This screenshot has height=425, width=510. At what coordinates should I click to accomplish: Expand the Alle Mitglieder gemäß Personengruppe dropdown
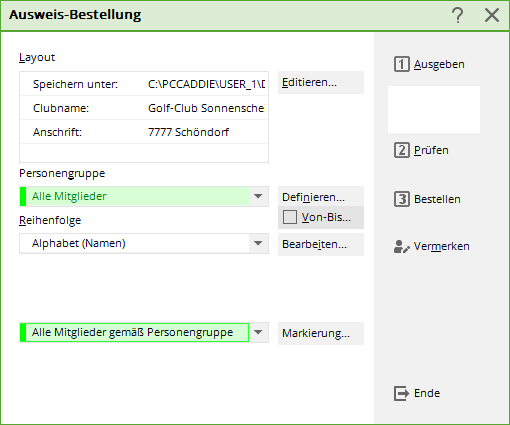pos(258,332)
